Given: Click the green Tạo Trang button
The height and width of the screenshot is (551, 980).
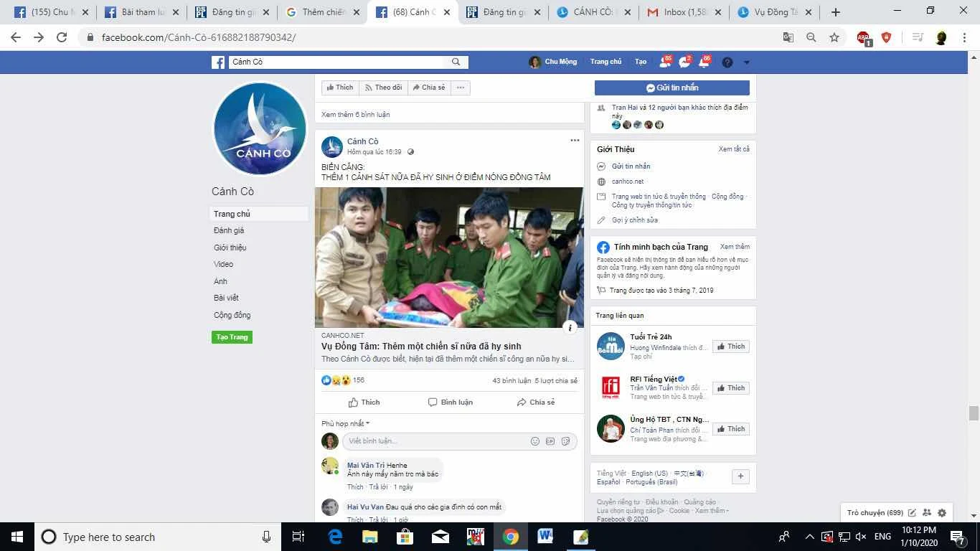Looking at the screenshot, I should pyautogui.click(x=232, y=337).
